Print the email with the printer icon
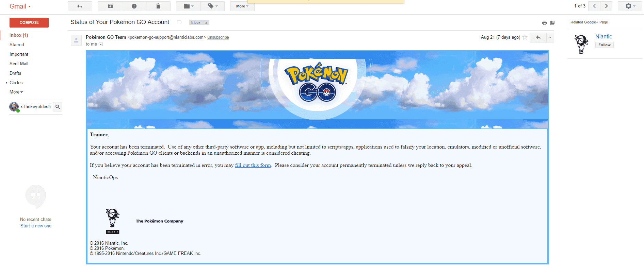The width and height of the screenshot is (644, 277). click(x=545, y=23)
